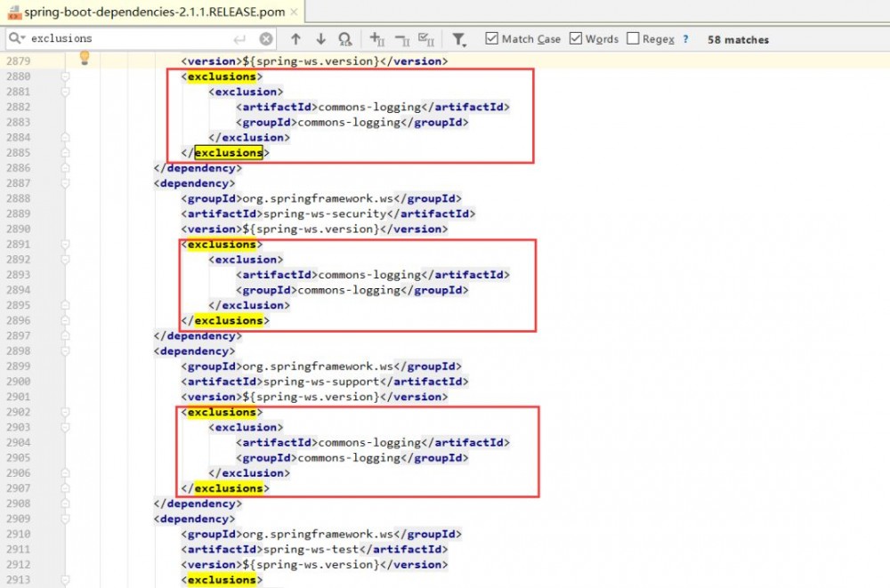Click line number 2912 in gutter
The image size is (890, 588).
(18, 565)
